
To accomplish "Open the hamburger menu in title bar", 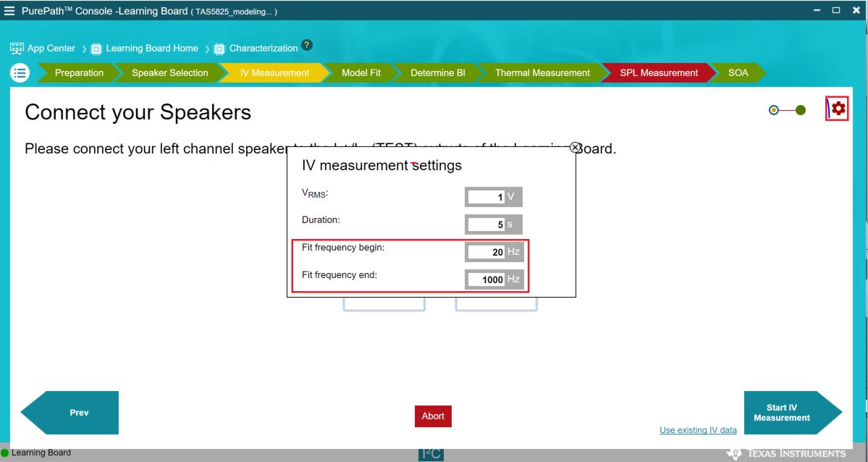I will coord(9,11).
